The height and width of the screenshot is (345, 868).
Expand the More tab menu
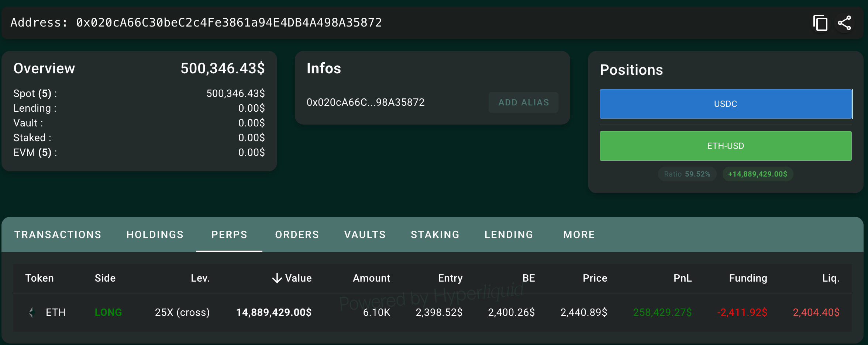[579, 234]
